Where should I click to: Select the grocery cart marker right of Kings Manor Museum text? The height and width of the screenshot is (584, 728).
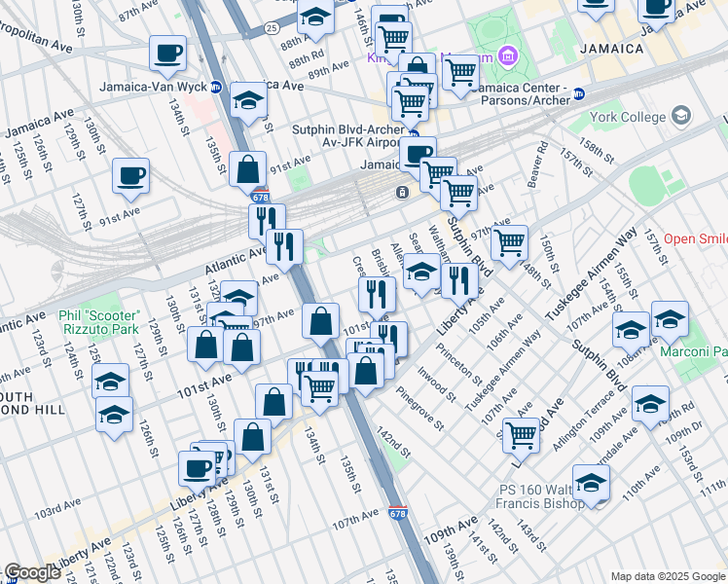point(461,73)
